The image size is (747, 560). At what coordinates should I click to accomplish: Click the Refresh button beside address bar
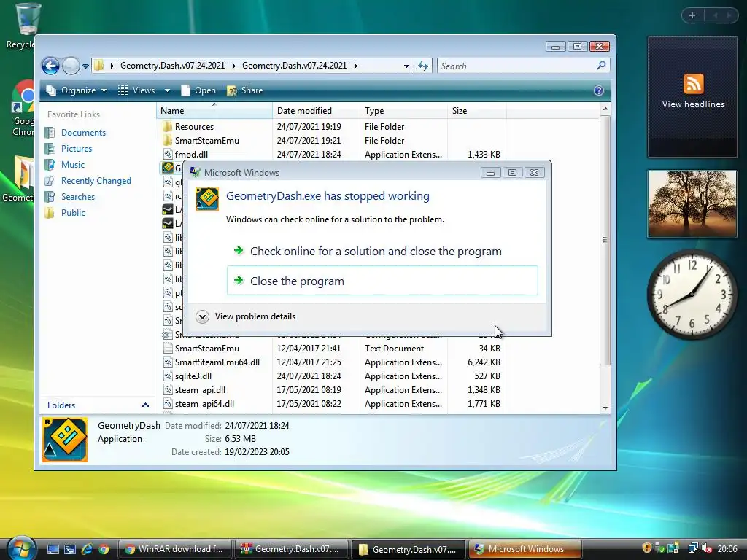coord(423,66)
